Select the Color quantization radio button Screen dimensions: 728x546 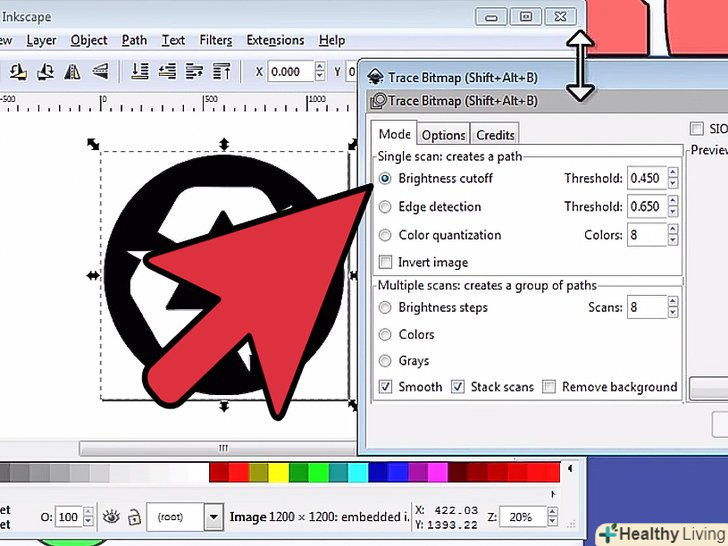pos(385,235)
